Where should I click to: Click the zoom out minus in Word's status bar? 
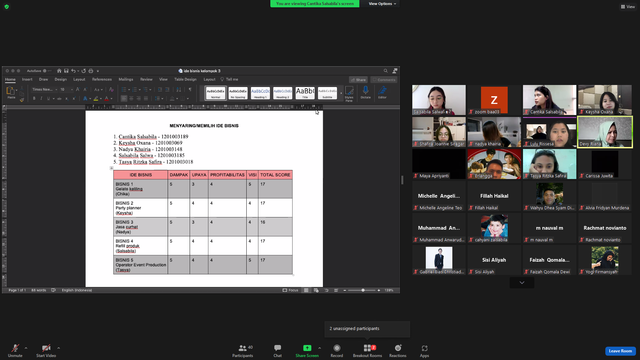pos(345,290)
